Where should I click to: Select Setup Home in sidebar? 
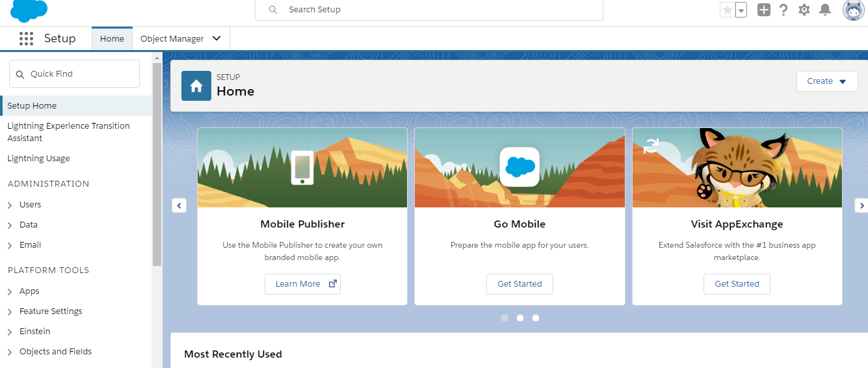click(76, 105)
